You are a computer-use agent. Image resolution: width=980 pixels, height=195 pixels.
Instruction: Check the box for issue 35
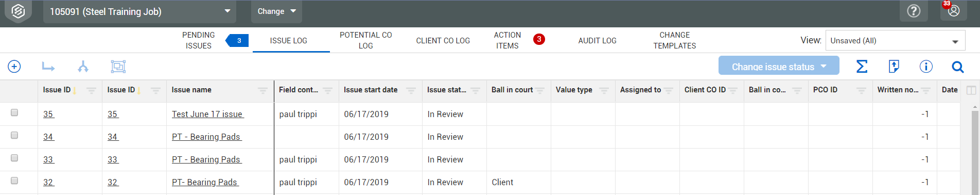(14, 112)
